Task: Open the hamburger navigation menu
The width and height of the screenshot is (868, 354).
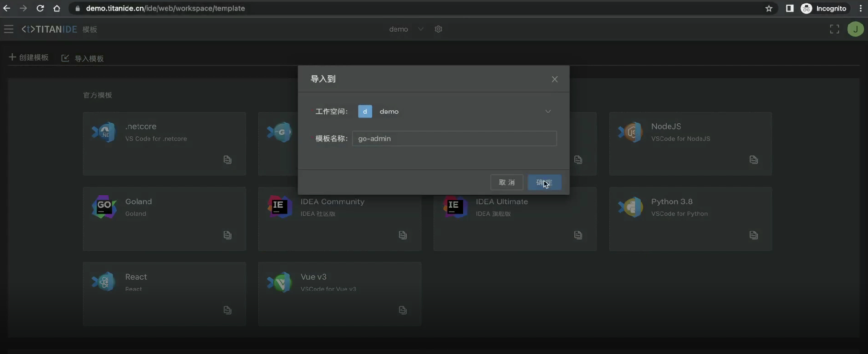Action: pos(9,29)
